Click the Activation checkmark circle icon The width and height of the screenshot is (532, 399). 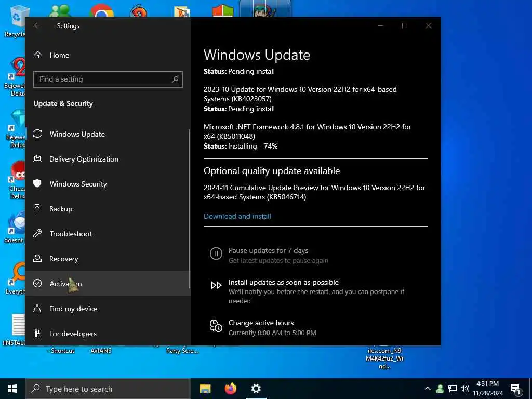click(37, 283)
